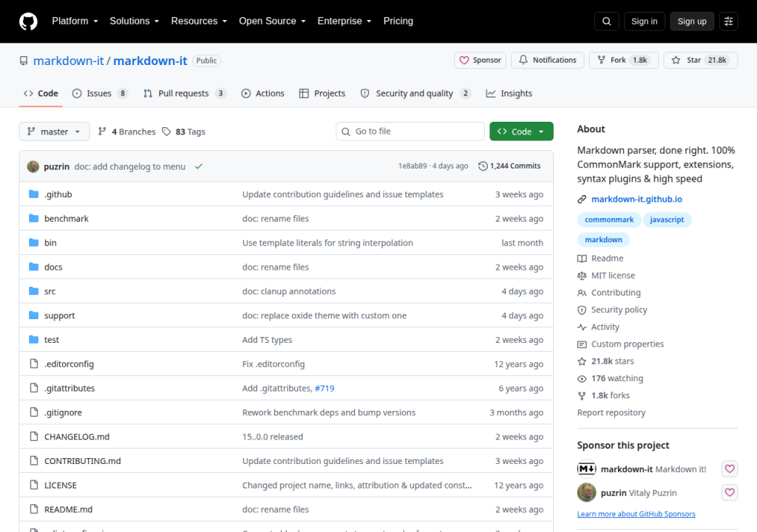Click the branch icon next to 4 Branches
The image size is (757, 532).
tap(102, 132)
